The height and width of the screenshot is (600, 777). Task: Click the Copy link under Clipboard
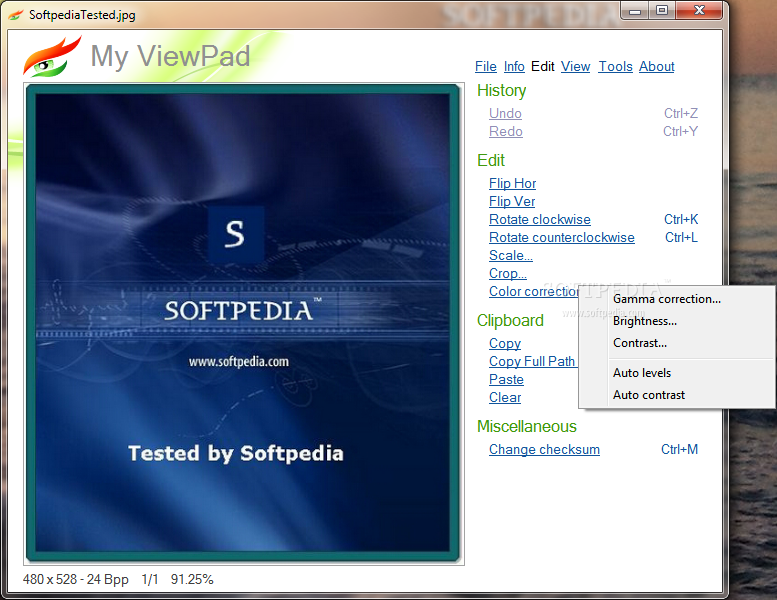[505, 343]
